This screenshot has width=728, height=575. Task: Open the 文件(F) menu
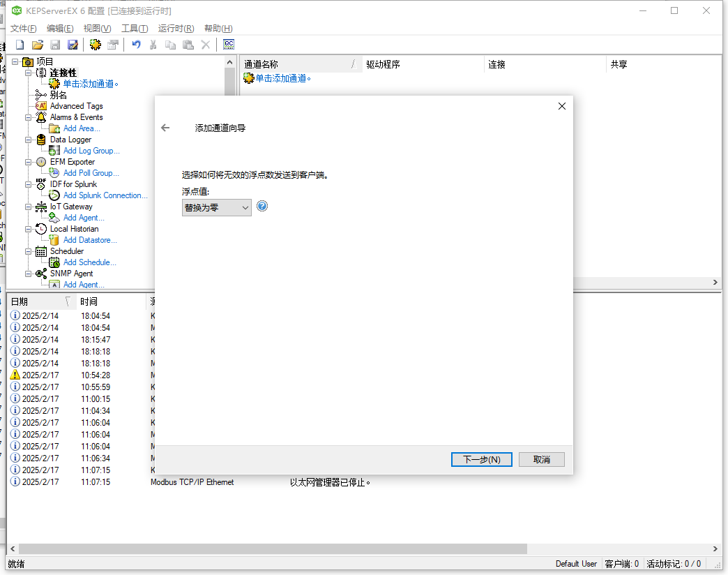click(23, 29)
